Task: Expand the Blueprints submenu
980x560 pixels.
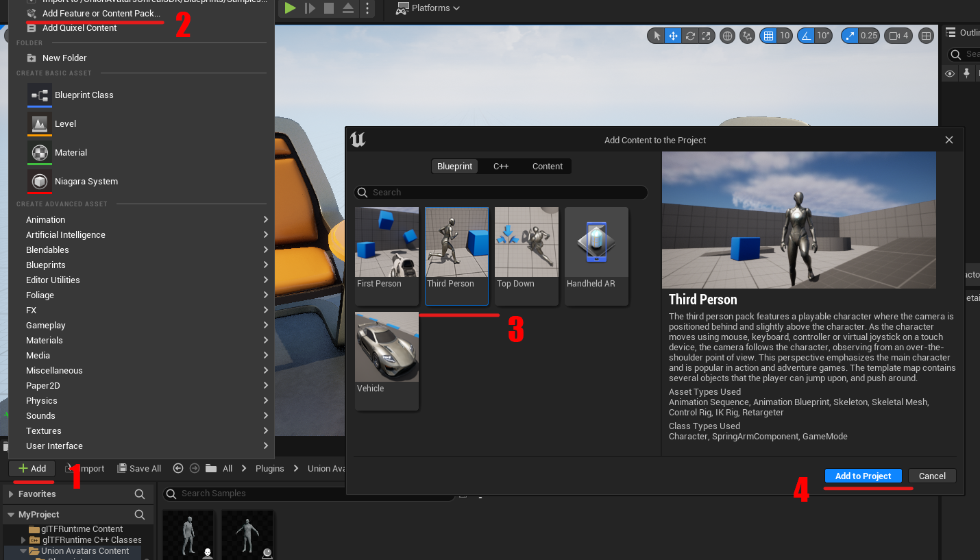Action: click(x=141, y=265)
